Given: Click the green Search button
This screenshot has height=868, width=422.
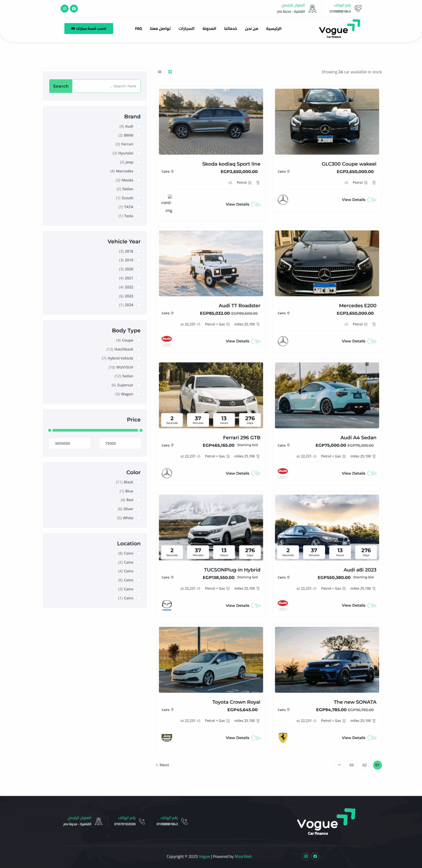Looking at the screenshot, I should coord(61,86).
